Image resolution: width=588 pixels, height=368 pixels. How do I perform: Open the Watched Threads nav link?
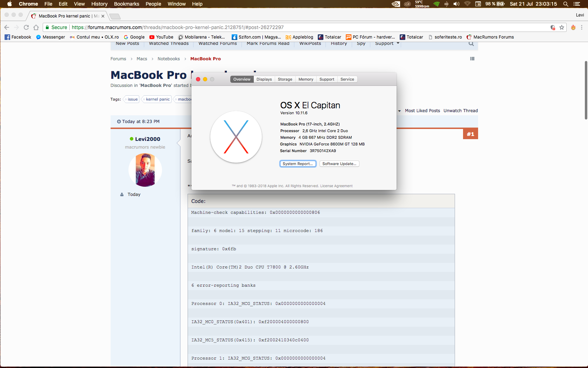point(169,43)
